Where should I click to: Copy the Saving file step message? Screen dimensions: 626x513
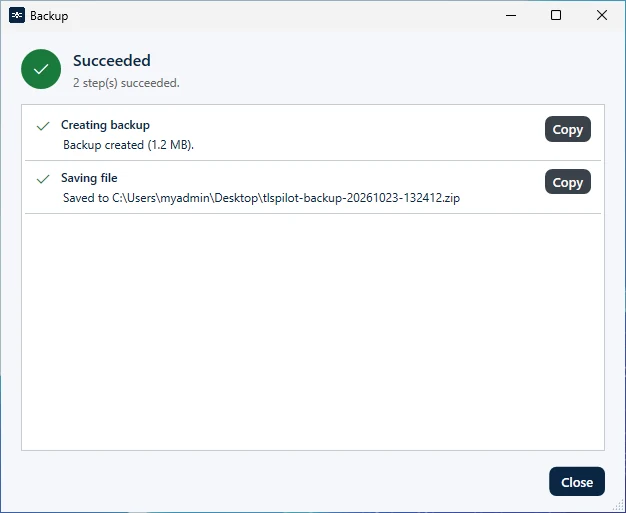[567, 182]
